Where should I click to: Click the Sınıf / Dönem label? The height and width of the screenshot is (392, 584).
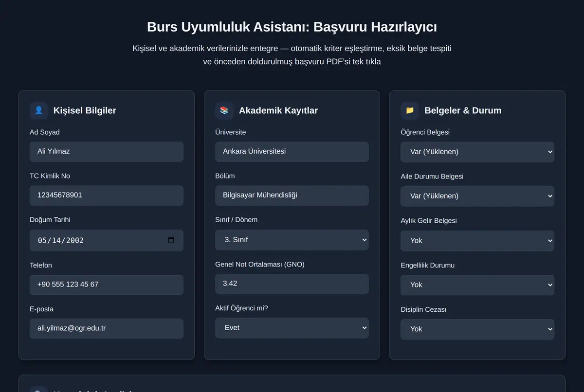pyautogui.click(x=237, y=220)
